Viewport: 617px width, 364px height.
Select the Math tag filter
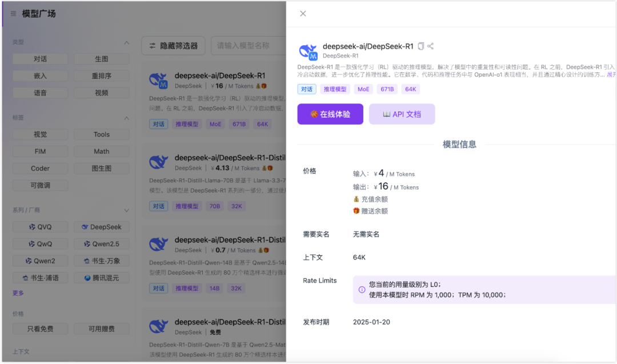(x=102, y=151)
